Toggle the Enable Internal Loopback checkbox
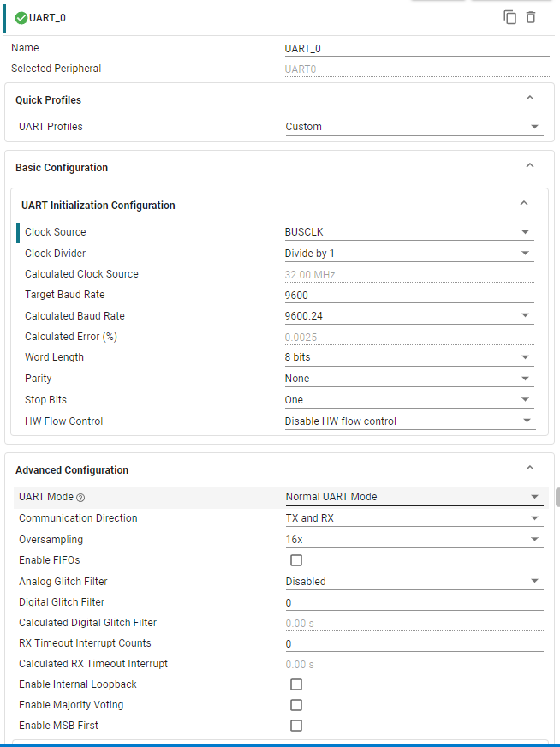The height and width of the screenshot is (747, 560). (296, 684)
